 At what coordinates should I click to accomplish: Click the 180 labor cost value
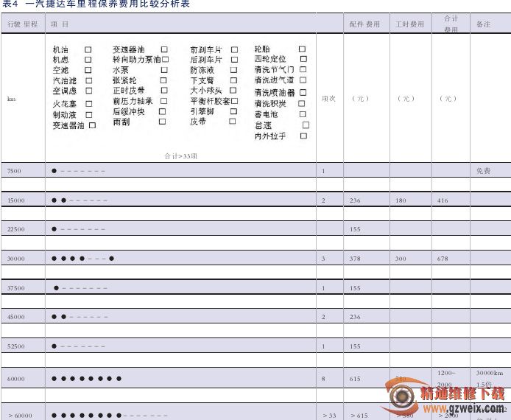click(x=401, y=200)
